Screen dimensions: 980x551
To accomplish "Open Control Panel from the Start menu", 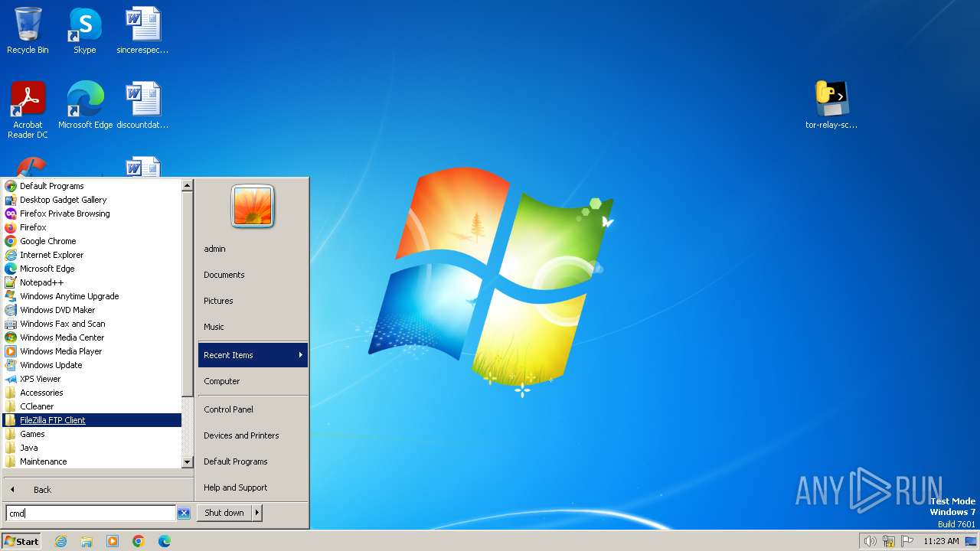I will (x=253, y=409).
